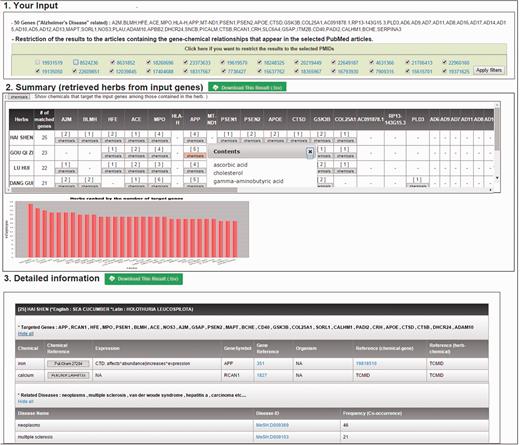
Task: Click the APP gene column header
Action: coord(195,119)
